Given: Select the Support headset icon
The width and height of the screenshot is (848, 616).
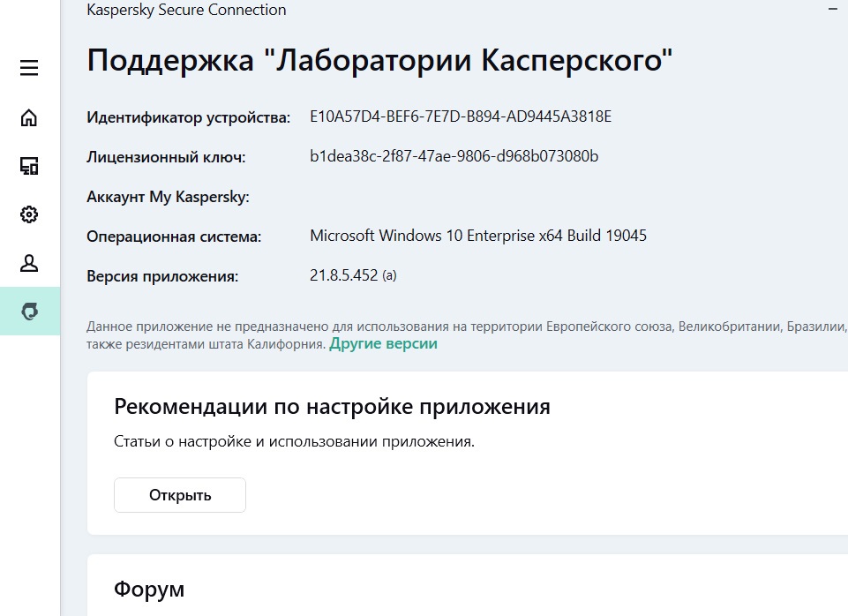Looking at the screenshot, I should click(x=29, y=312).
